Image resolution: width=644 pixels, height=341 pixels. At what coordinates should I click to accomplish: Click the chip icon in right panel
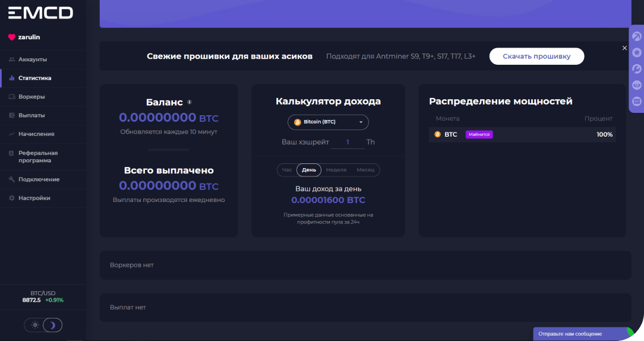[636, 53]
